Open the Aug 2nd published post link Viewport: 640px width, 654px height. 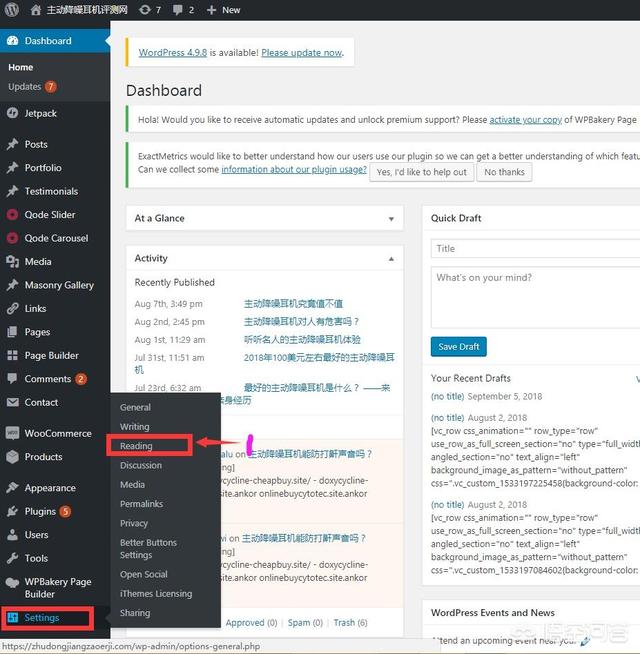coord(301,322)
